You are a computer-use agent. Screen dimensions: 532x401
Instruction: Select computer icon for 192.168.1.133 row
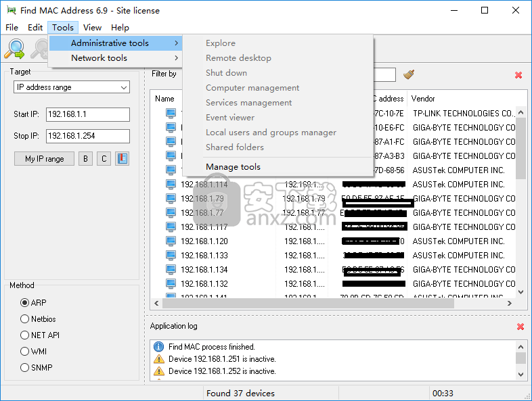click(171, 255)
